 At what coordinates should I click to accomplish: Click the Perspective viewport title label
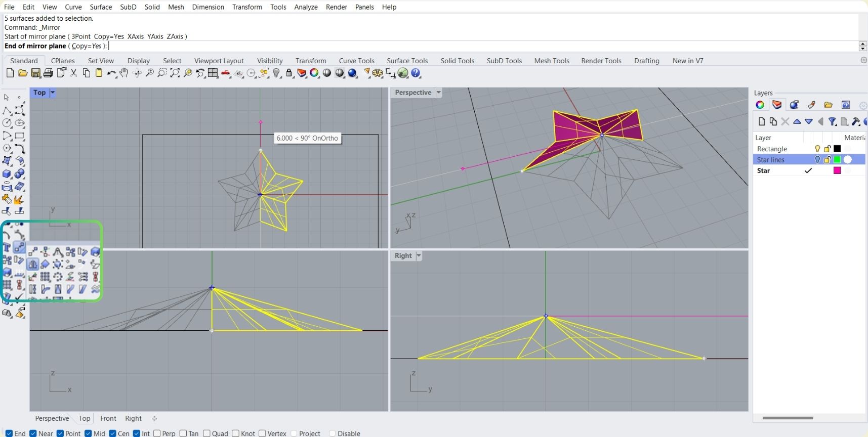(413, 93)
